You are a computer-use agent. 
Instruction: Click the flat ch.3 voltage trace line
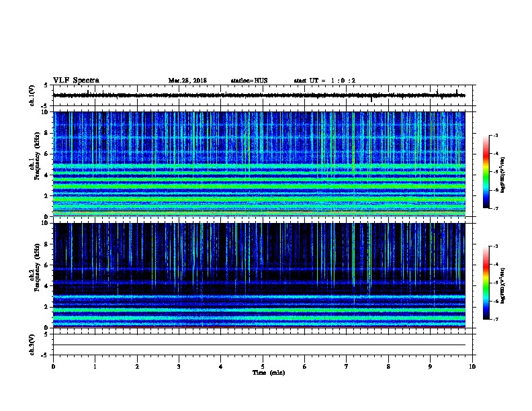(259, 345)
